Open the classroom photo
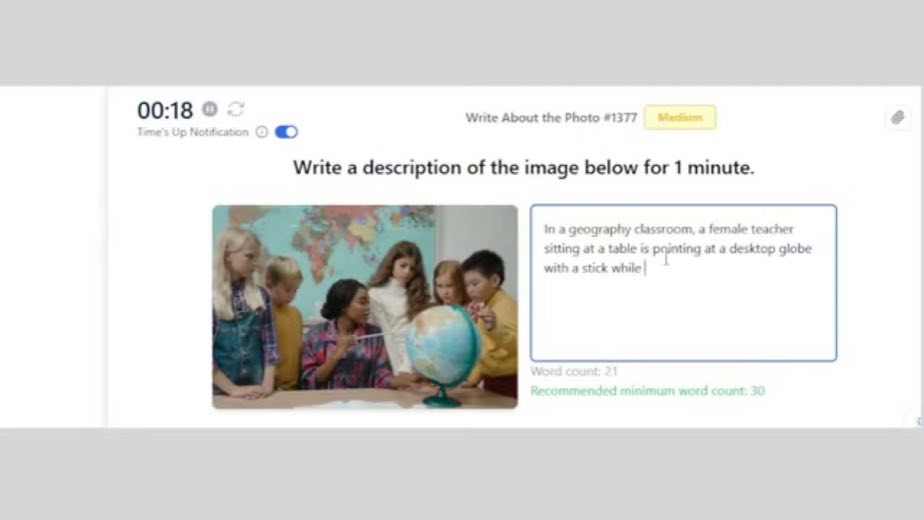Screen dimensions: 924x520 coord(365,307)
